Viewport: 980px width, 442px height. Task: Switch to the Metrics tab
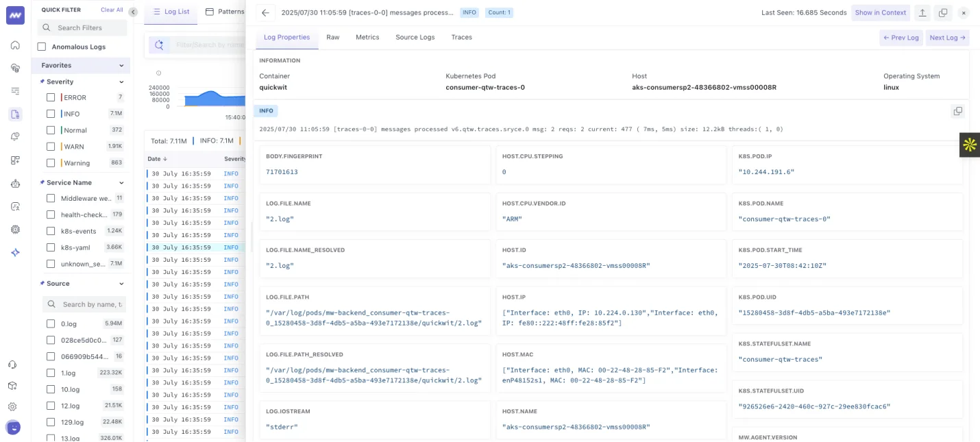point(367,37)
